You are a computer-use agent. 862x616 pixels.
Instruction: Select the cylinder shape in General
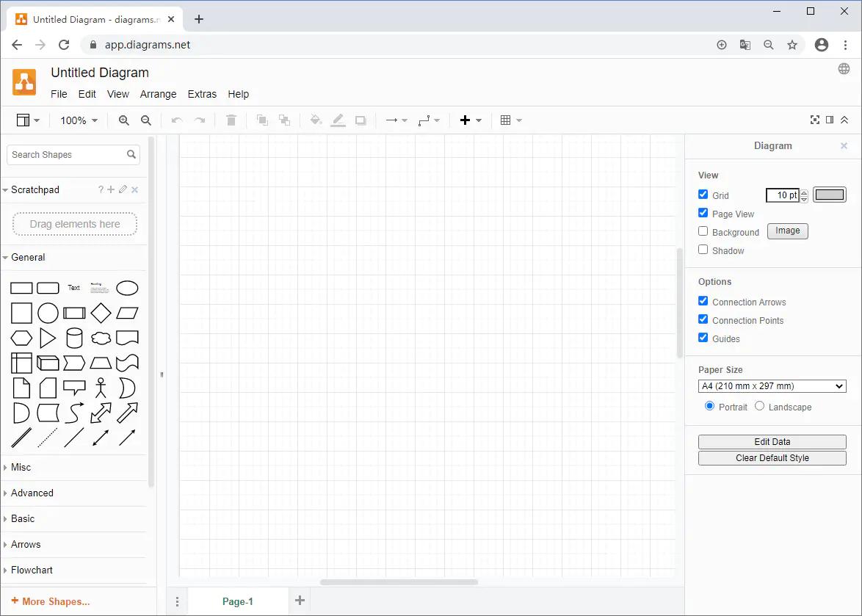[74, 338]
